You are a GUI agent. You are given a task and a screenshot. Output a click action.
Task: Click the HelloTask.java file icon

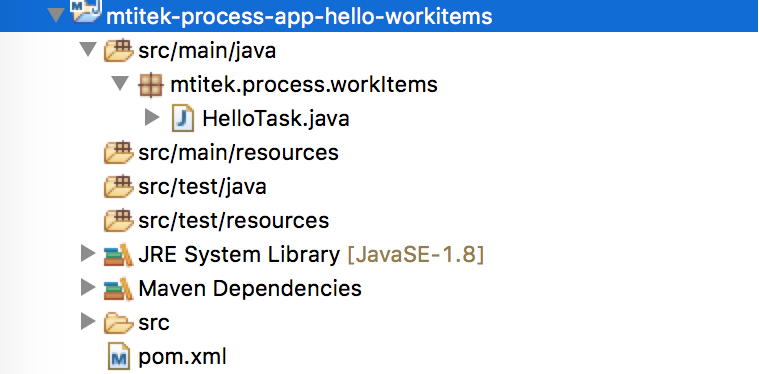(183, 118)
